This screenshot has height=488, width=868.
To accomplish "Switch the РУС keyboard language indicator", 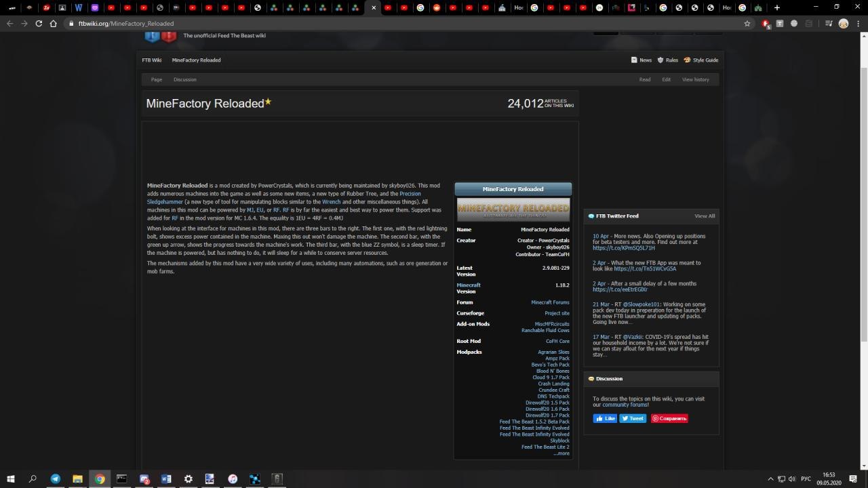I will click(806, 479).
